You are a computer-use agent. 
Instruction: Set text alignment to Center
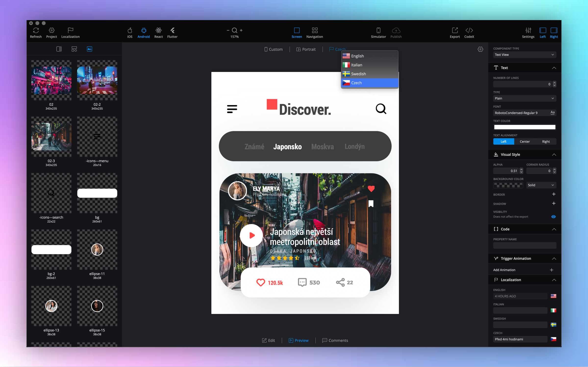pos(525,142)
